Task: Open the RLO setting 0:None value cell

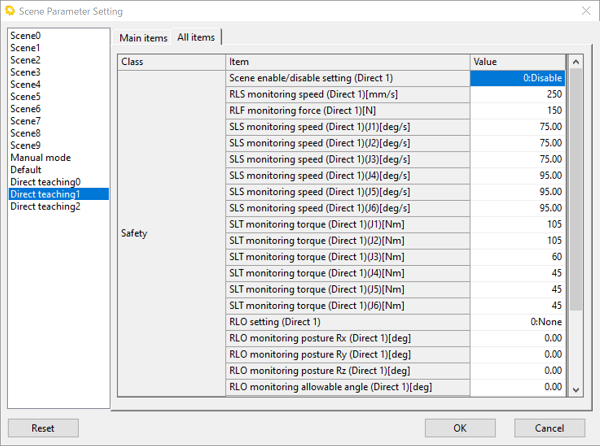Action: click(x=518, y=322)
